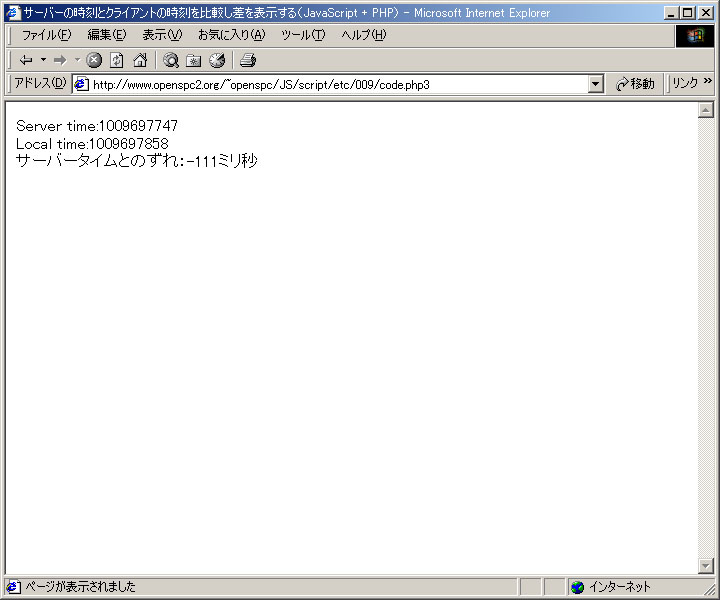Click the Local time:1009697858 text
Screen dimensions: 720x600
92,144
